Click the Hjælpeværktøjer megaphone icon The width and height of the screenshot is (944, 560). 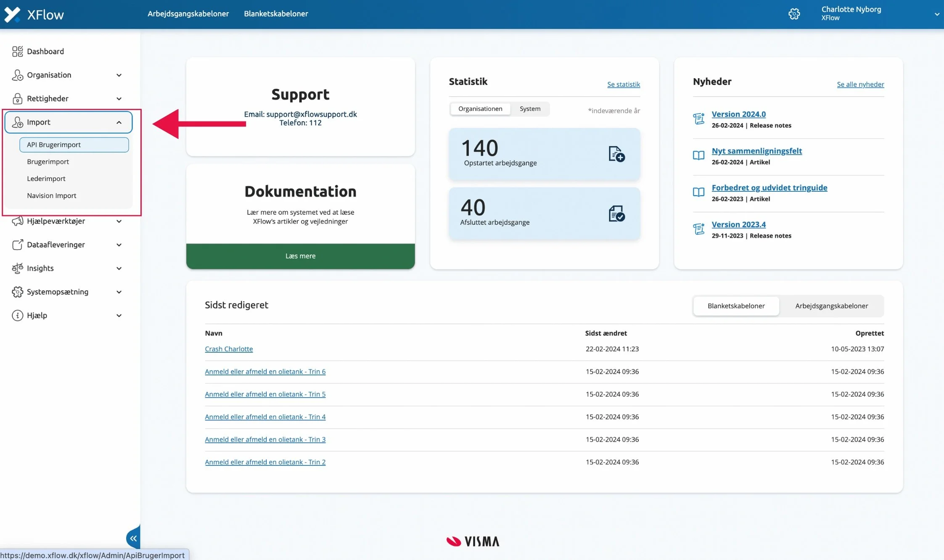click(x=17, y=221)
